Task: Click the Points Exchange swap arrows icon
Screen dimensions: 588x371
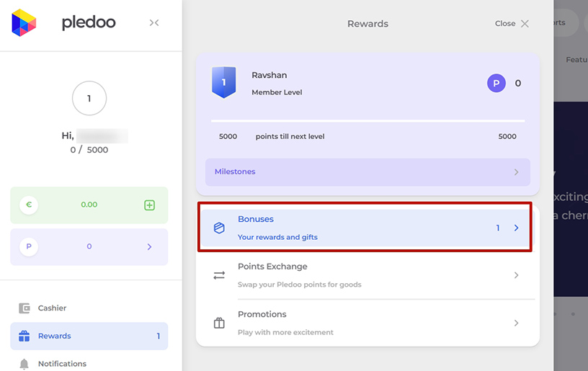Action: tap(220, 275)
